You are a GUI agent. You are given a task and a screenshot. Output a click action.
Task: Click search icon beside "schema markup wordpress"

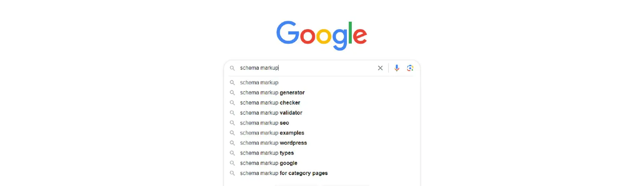pos(232,143)
